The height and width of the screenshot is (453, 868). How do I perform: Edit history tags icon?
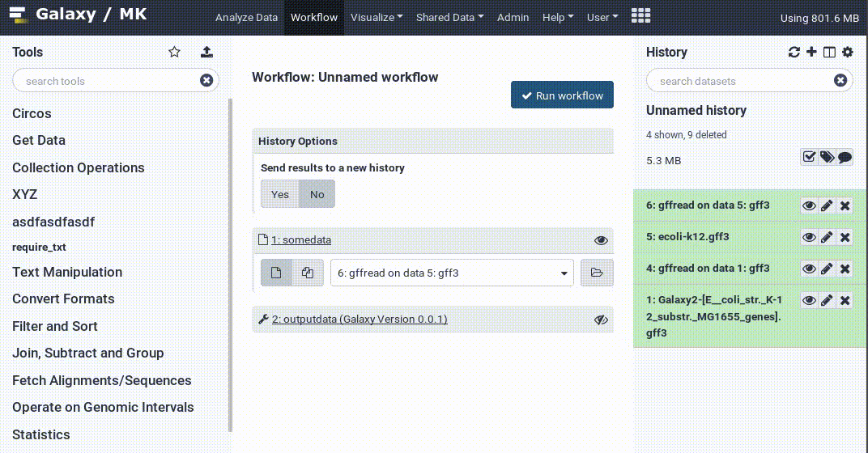(827, 157)
